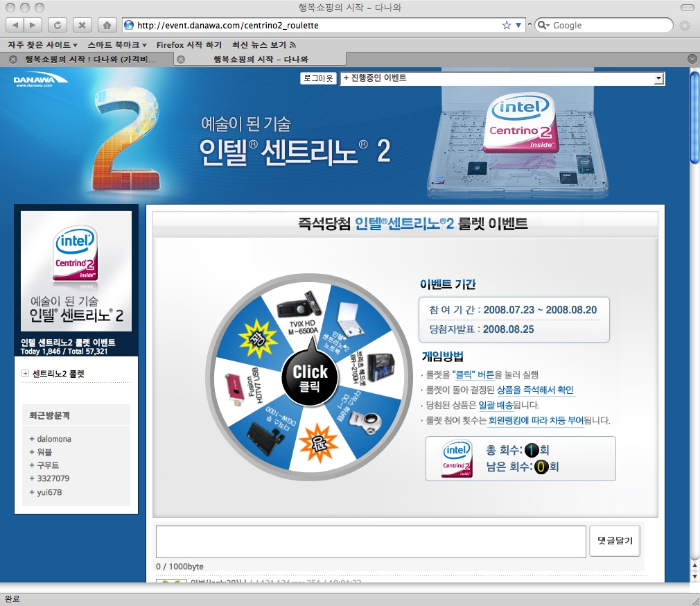
Task: Click the 남은 회수 count number 0
Action: pos(541,467)
